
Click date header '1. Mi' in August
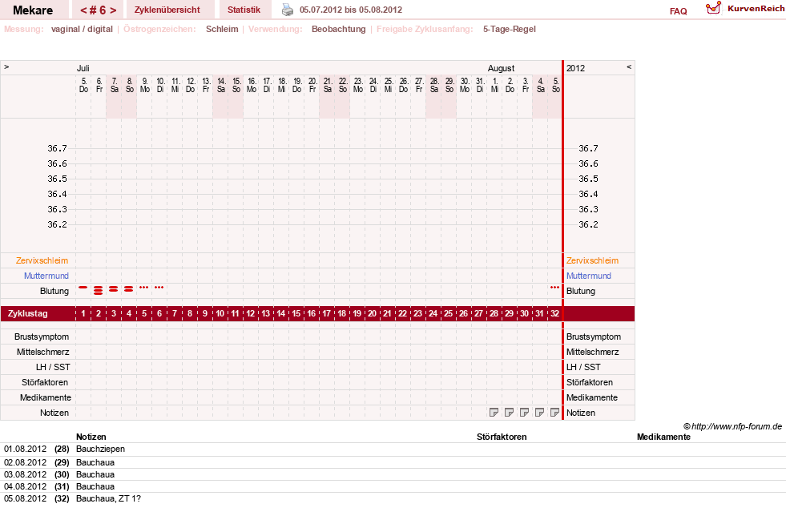coord(494,85)
